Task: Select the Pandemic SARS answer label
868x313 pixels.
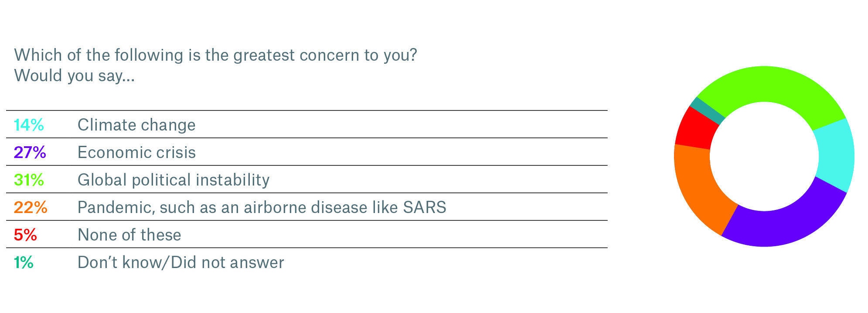Action: click(x=262, y=207)
